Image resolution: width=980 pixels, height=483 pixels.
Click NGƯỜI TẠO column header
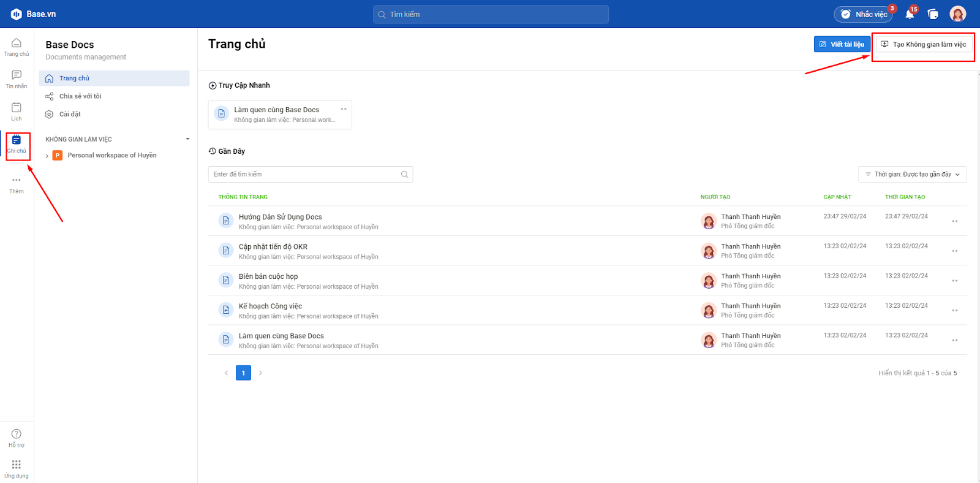pos(715,197)
